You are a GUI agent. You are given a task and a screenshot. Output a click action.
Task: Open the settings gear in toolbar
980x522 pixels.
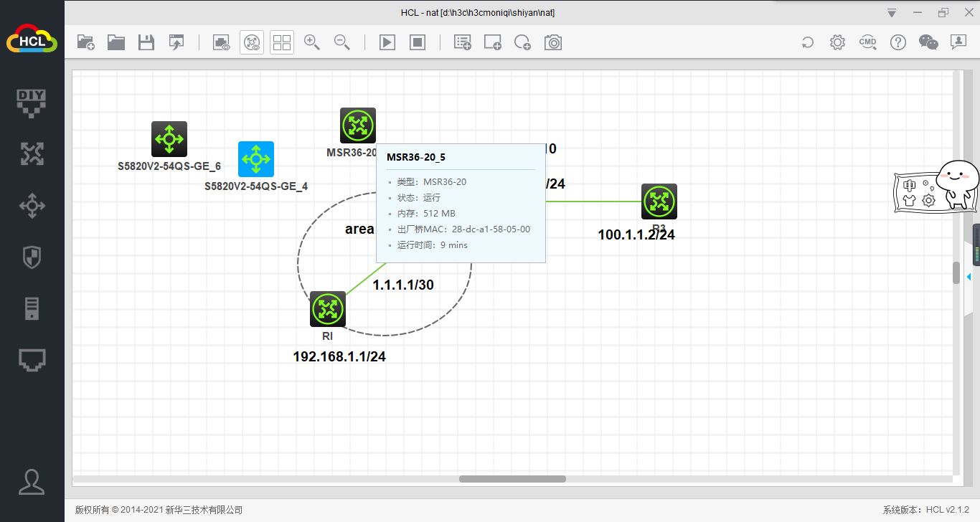pyautogui.click(x=837, y=42)
